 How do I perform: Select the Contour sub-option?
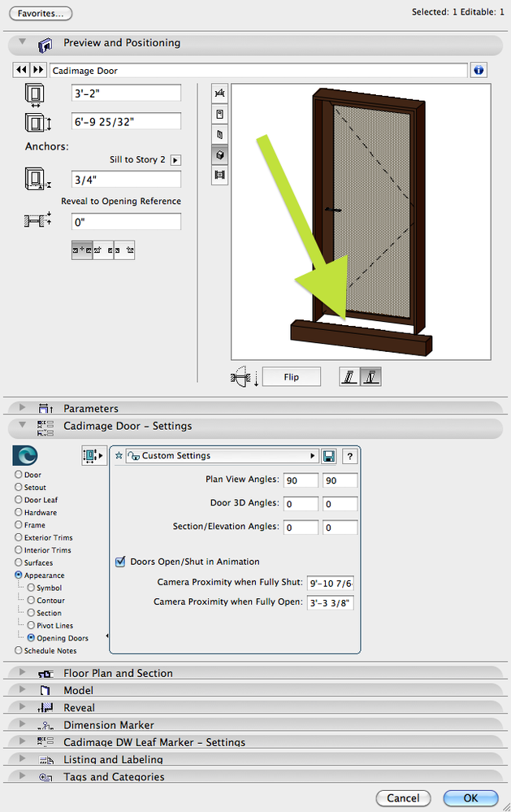31,600
